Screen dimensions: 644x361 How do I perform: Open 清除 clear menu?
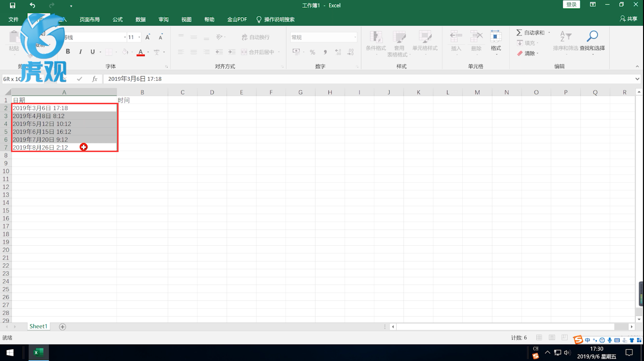[x=528, y=53]
